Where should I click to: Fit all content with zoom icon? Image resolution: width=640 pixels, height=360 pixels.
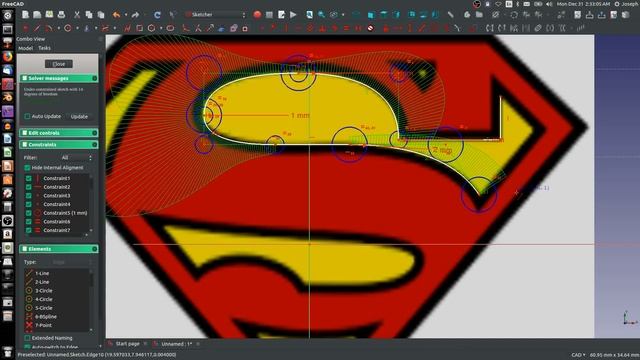pyautogui.click(x=309, y=15)
